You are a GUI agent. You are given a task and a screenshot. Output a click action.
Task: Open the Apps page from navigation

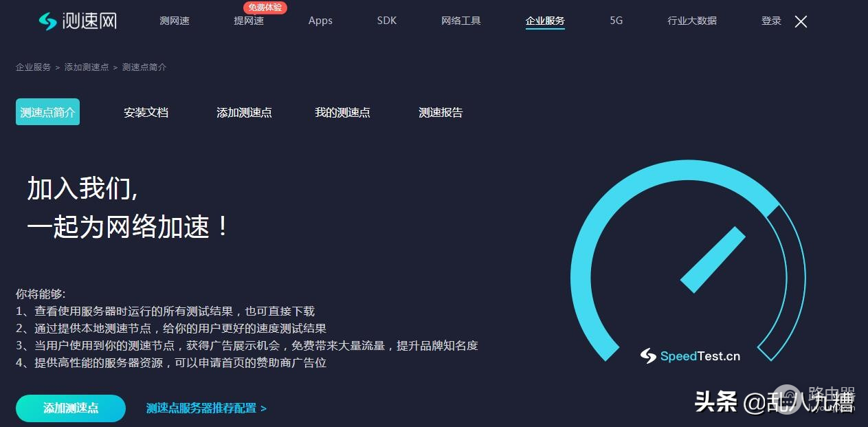coord(320,21)
